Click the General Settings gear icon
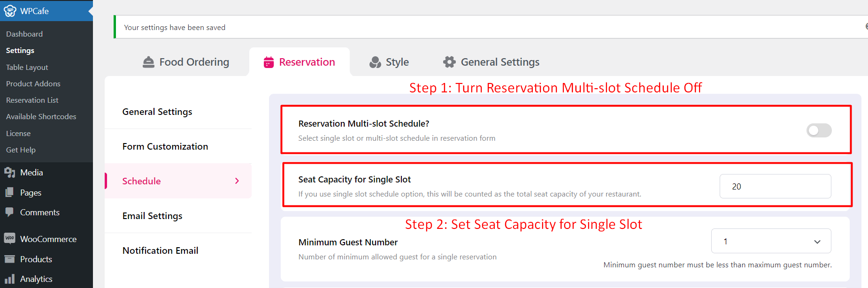This screenshot has height=288, width=868. (x=449, y=62)
